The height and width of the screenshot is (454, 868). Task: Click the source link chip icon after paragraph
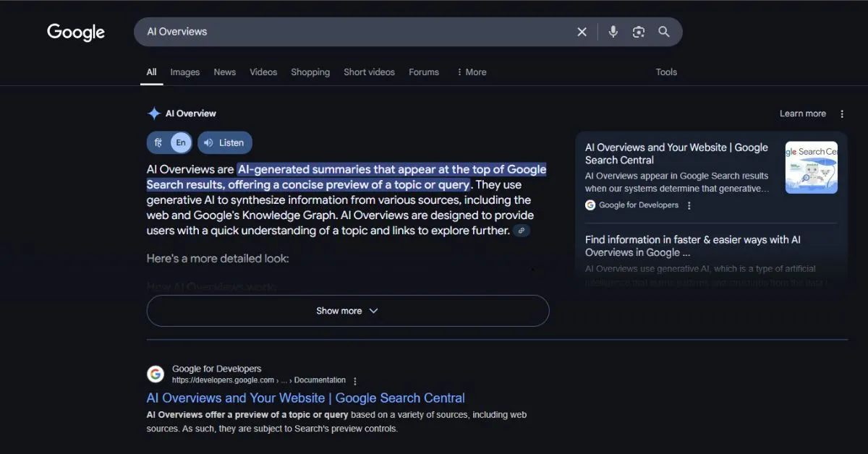click(522, 231)
